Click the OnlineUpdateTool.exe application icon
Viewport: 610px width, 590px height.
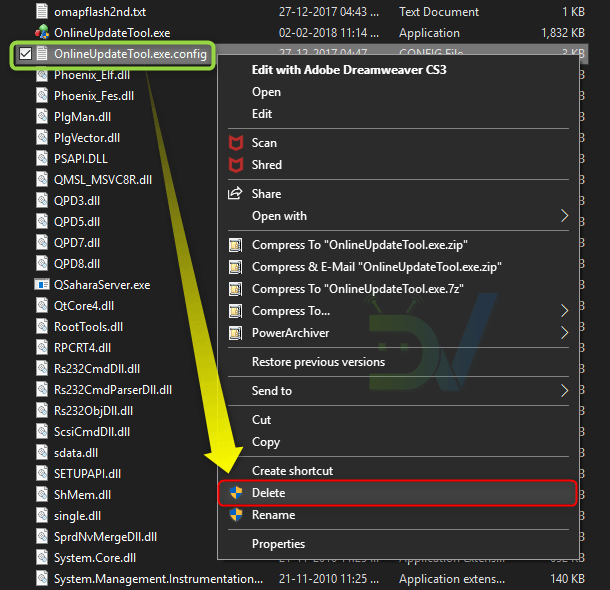41,33
